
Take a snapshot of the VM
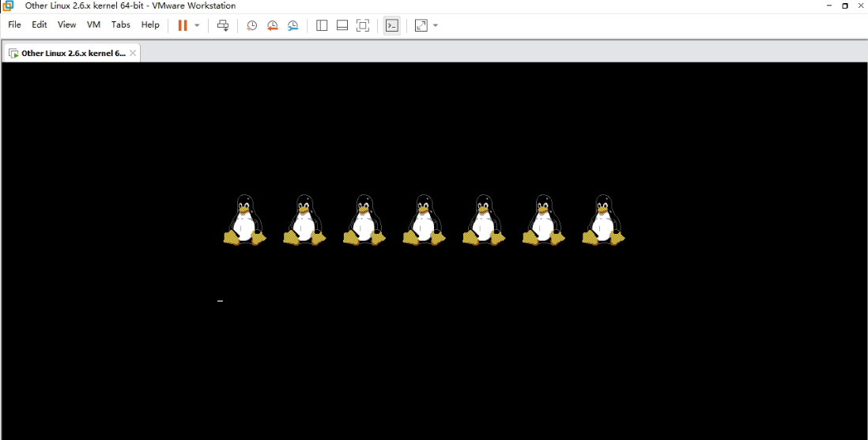point(252,25)
